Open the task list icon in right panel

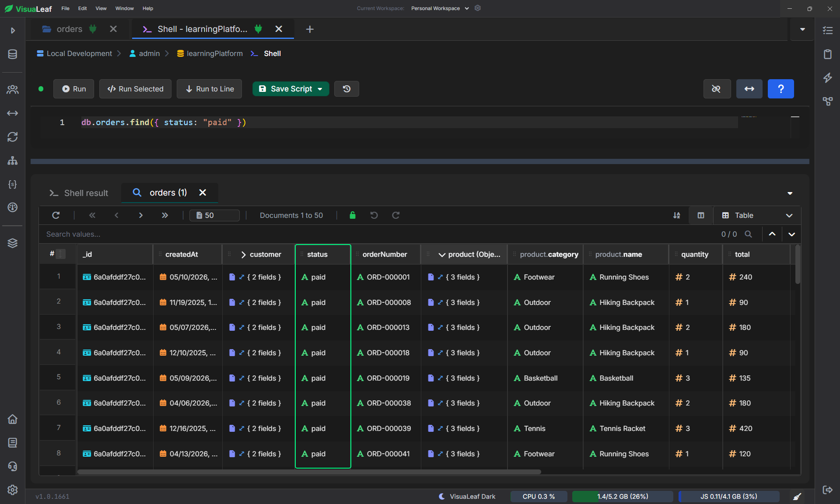827,31
